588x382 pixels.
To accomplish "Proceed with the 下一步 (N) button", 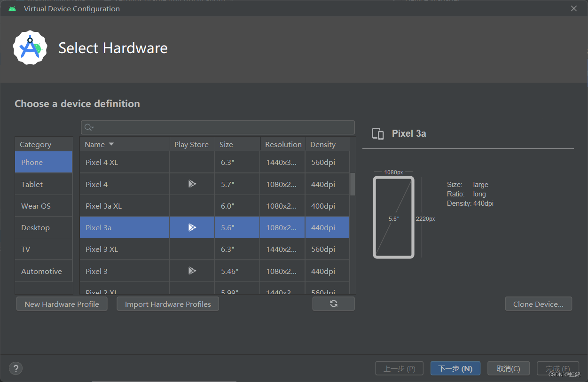I will coord(455,368).
